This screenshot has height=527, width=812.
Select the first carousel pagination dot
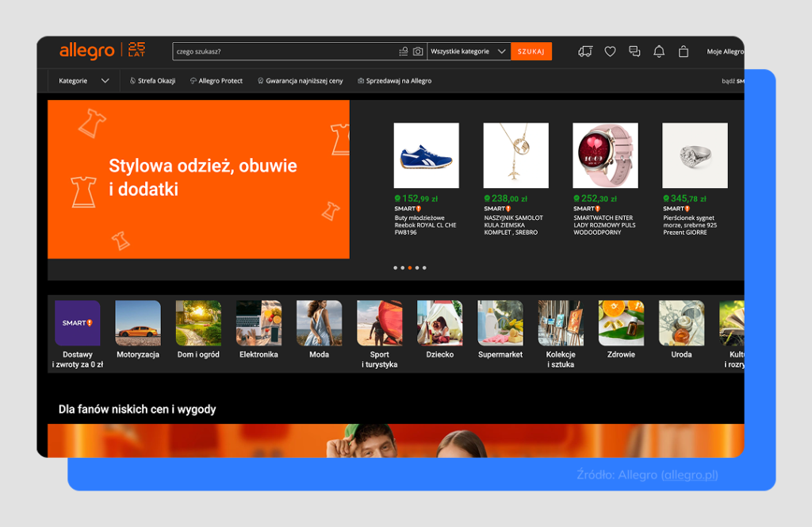tap(395, 268)
